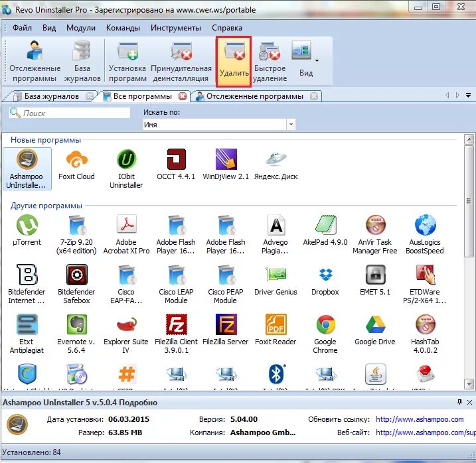The height and width of the screenshot is (463, 476).
Task: Expand the Искать по Имя dropdown
Action: point(291,125)
